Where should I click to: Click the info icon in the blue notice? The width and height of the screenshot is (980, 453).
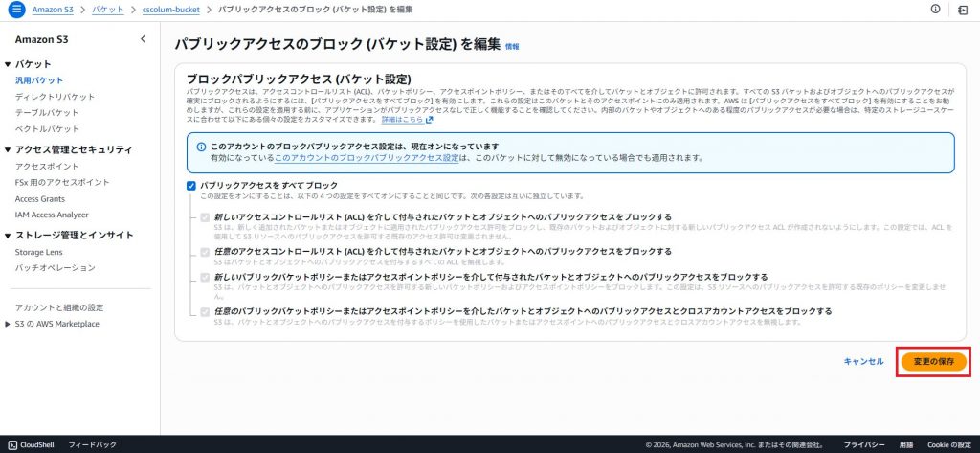coord(201,147)
